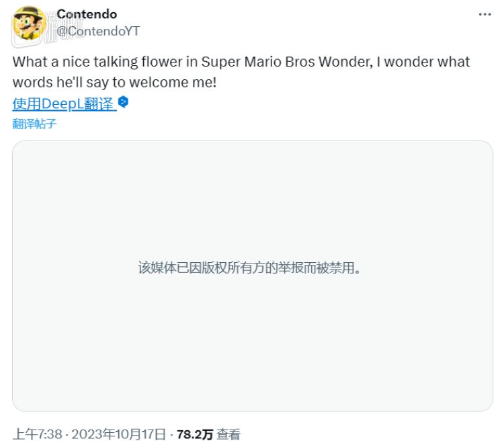Click the 该媒体已因版权所有方的举报而被禁用 notice text
The width and height of the screenshot is (504, 445).
(249, 268)
